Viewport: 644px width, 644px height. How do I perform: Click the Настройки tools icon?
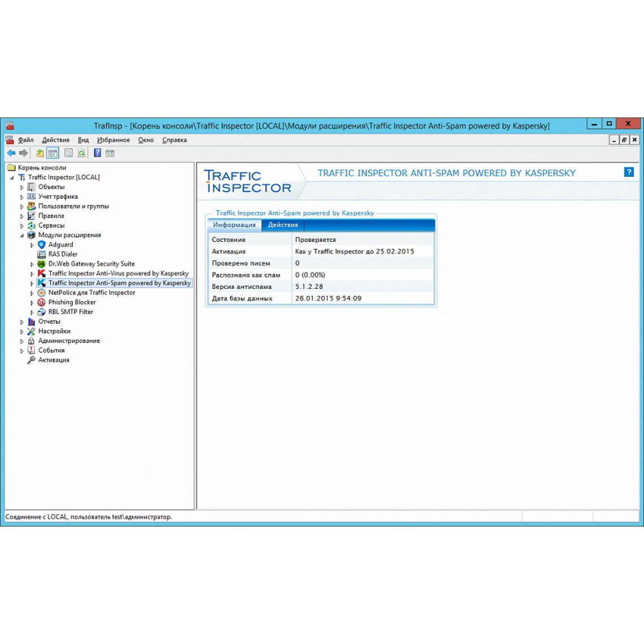(x=31, y=331)
